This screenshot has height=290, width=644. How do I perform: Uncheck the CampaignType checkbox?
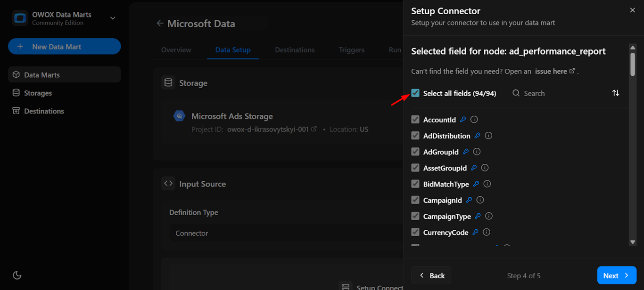pyautogui.click(x=415, y=216)
